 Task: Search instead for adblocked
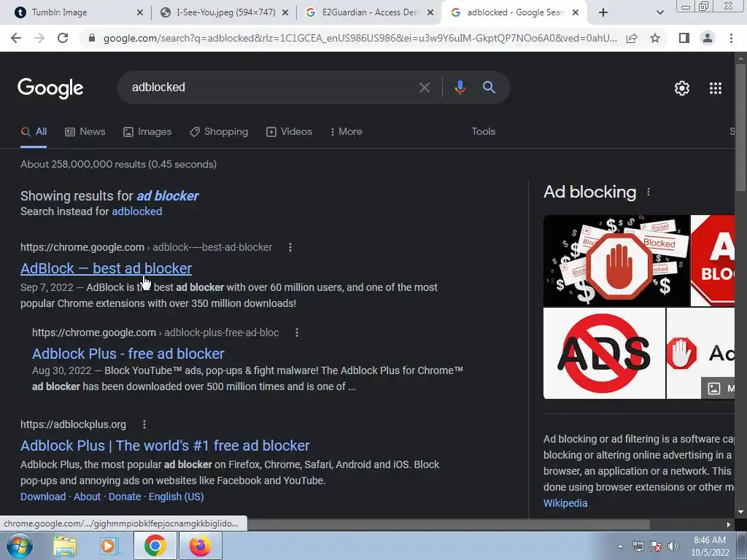(x=136, y=211)
